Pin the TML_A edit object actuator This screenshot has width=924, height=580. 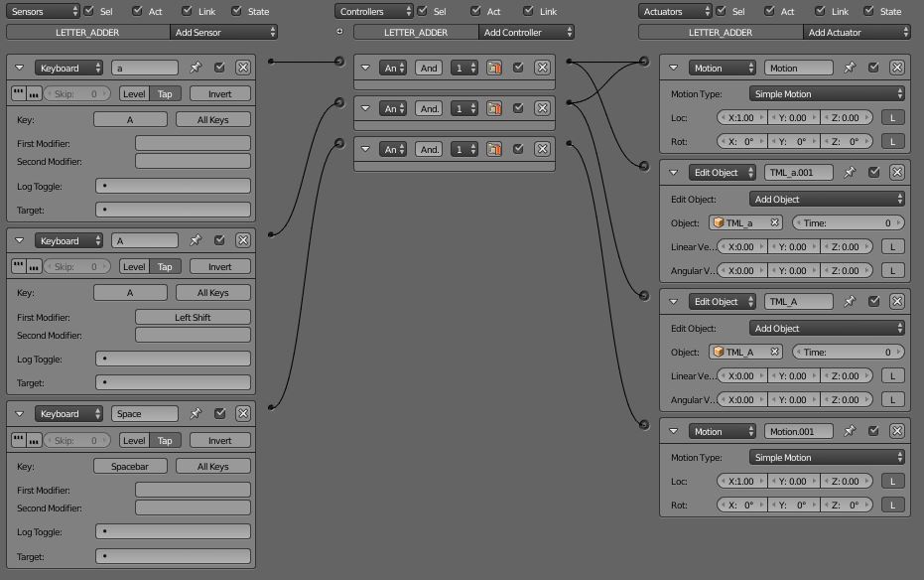click(850, 301)
